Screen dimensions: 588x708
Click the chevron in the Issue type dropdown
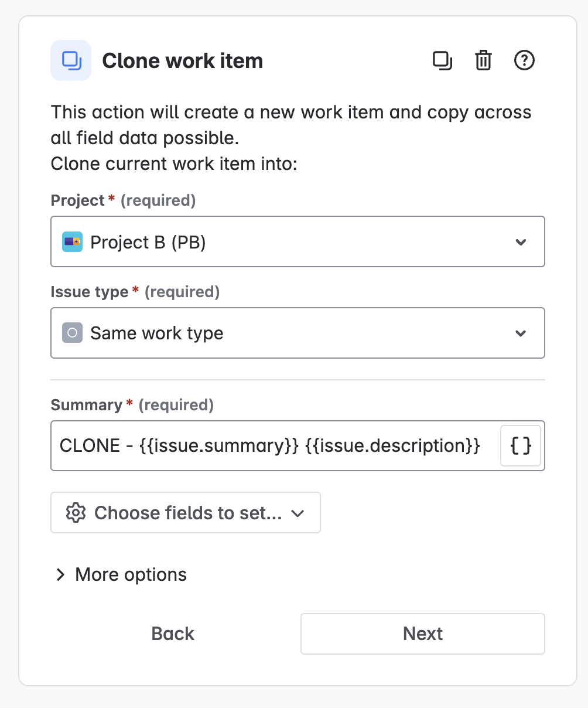coord(521,333)
